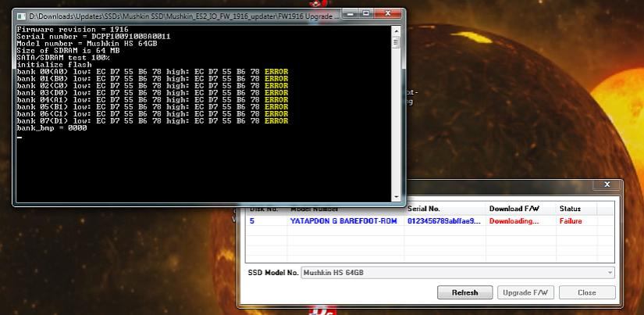Click the console window title bar path
The width and height of the screenshot is (644, 315).
[x=183, y=16]
